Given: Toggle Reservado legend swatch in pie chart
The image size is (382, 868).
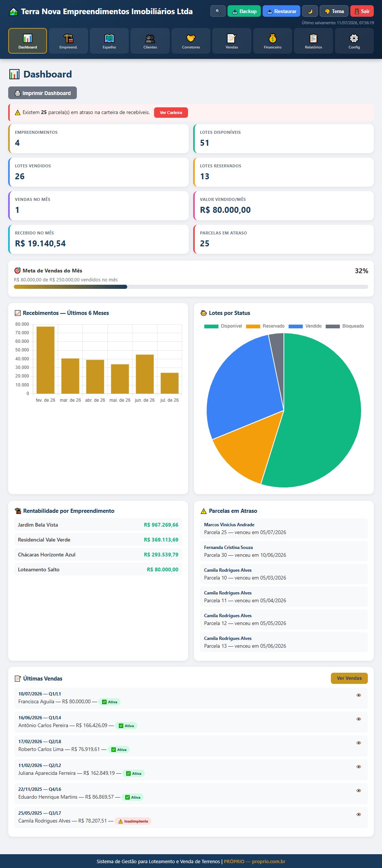Looking at the screenshot, I should pos(253,326).
